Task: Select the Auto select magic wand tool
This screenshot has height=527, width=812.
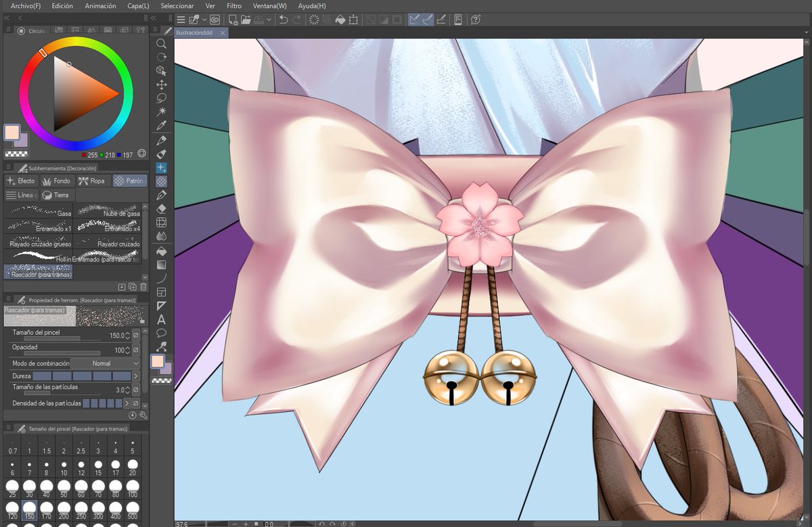Action: click(161, 112)
